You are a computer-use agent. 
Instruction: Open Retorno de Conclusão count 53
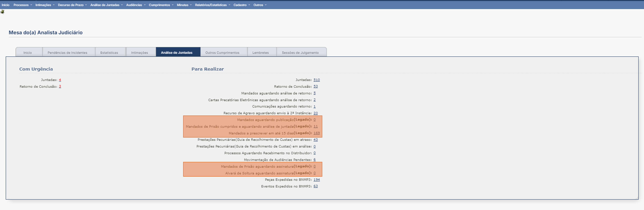coord(316,86)
